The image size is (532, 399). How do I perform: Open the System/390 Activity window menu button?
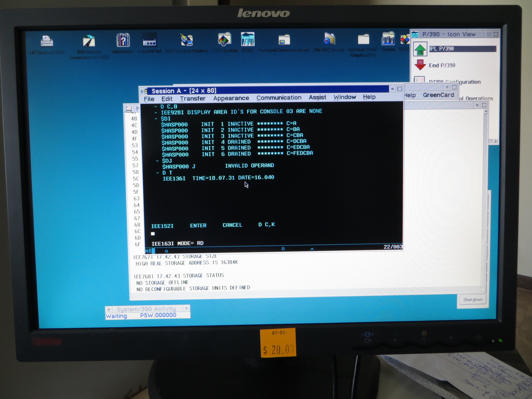(x=109, y=309)
